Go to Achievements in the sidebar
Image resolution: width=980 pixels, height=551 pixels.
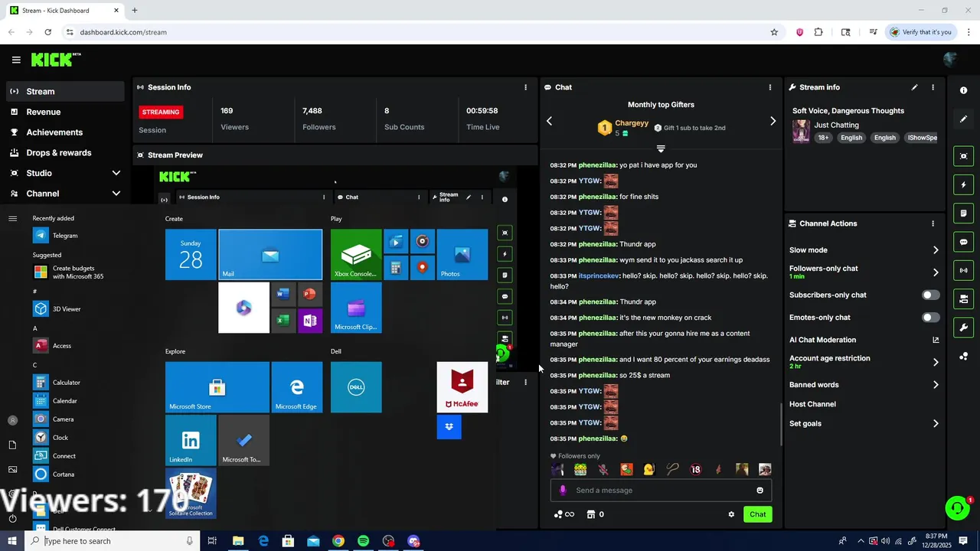pyautogui.click(x=54, y=132)
